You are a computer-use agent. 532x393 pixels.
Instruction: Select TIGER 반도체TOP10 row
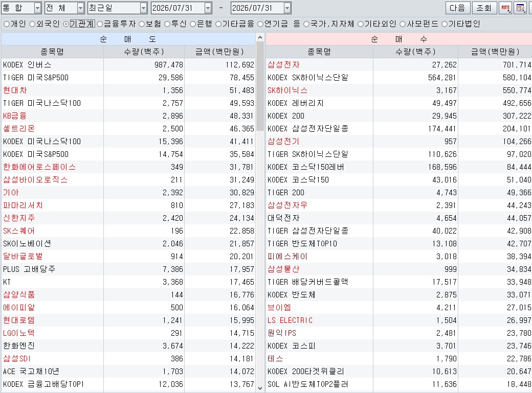pyautogui.click(x=399, y=244)
